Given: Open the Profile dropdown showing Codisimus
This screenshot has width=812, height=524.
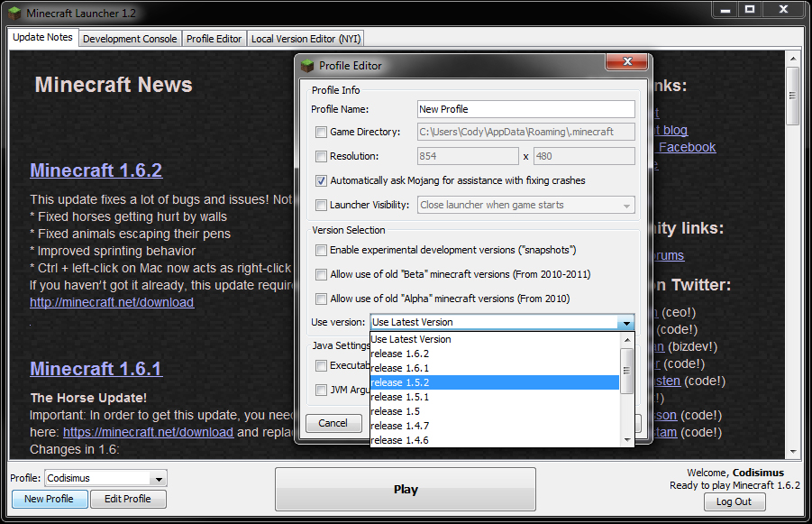Looking at the screenshot, I should point(105,478).
